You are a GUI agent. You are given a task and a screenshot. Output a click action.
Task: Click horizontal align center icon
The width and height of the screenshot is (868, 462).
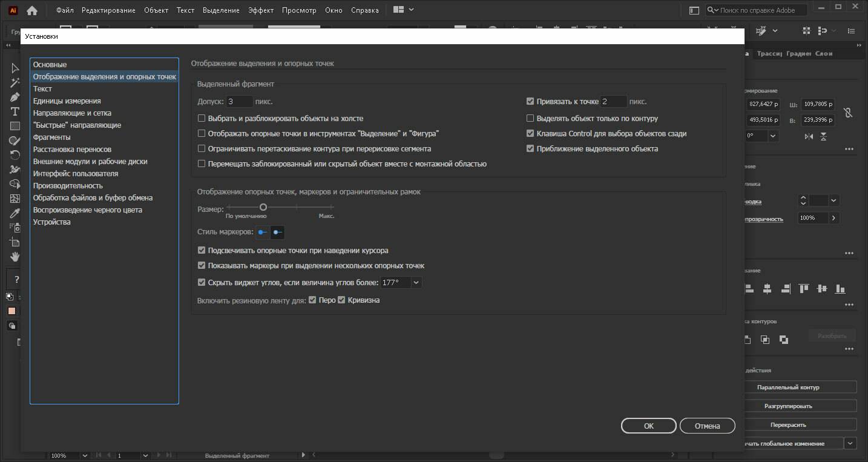767,289
